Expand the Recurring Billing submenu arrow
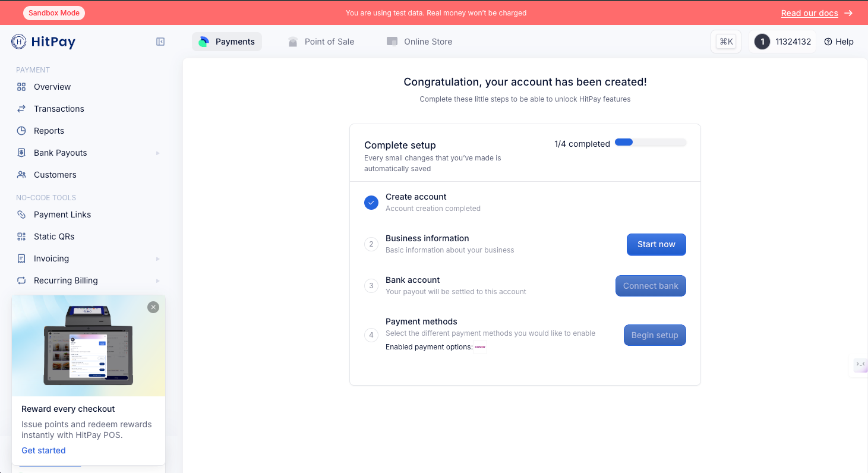868x473 pixels. coord(158,281)
